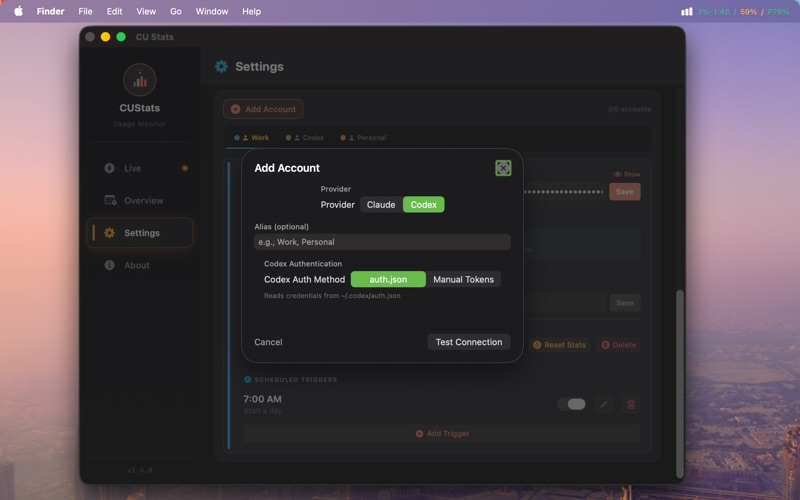The image size is (800, 500).
Task: Click the Live lightning bolt icon
Action: pos(109,168)
